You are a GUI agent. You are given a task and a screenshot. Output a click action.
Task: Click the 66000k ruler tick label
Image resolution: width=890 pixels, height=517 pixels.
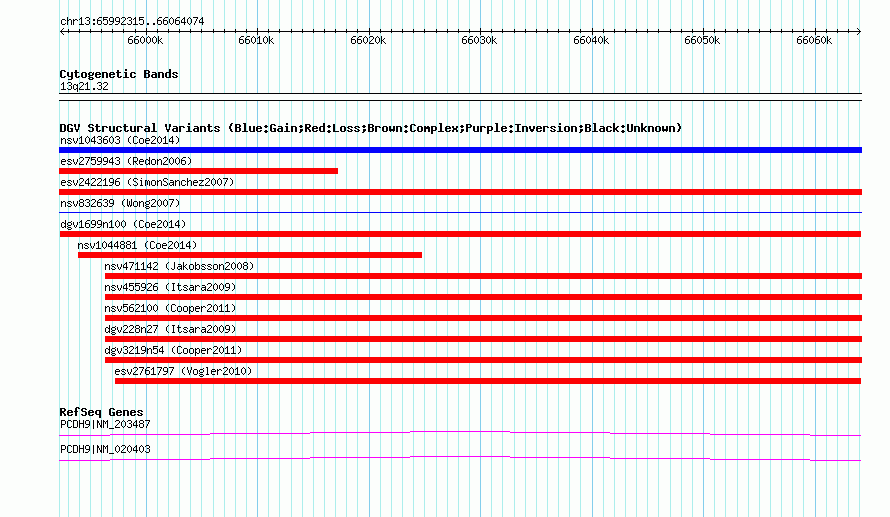pyautogui.click(x=145, y=40)
